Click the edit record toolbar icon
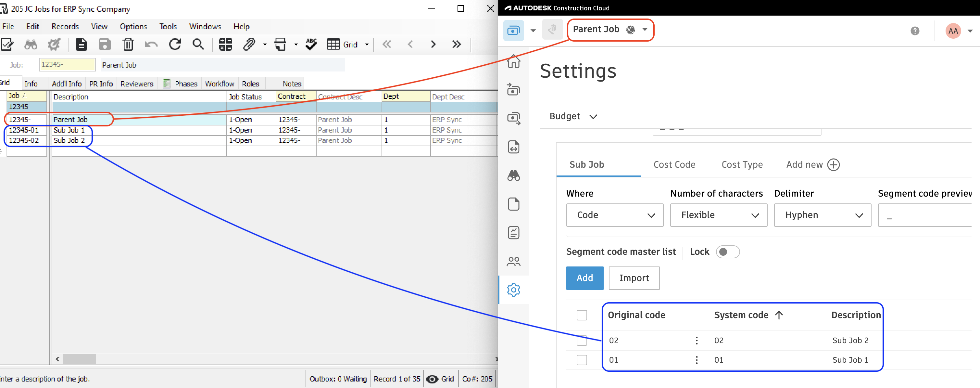Viewport: 980px width, 388px height. tap(7, 44)
